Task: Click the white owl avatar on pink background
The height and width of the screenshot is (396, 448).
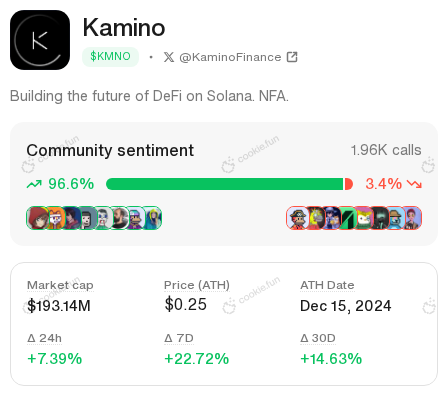Action: tap(363, 218)
